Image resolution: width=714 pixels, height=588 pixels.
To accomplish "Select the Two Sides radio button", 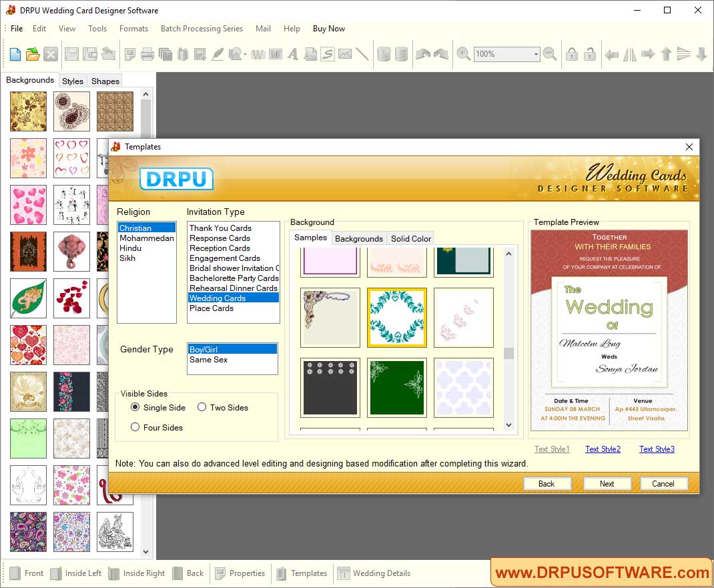I will click(202, 407).
